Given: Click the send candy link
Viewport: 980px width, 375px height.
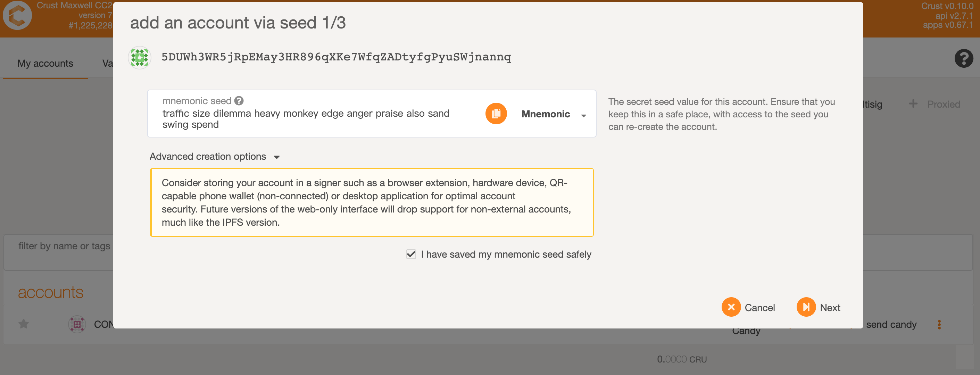Looking at the screenshot, I should [x=891, y=324].
